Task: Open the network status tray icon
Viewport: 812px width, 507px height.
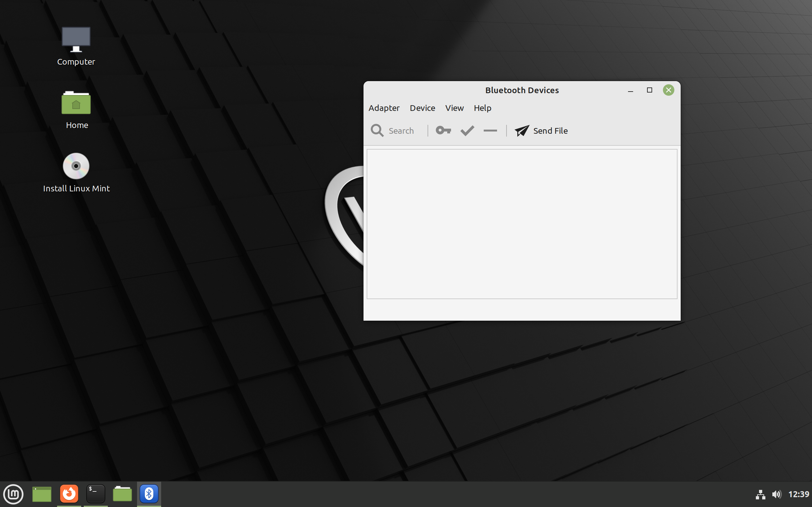Action: (760, 494)
